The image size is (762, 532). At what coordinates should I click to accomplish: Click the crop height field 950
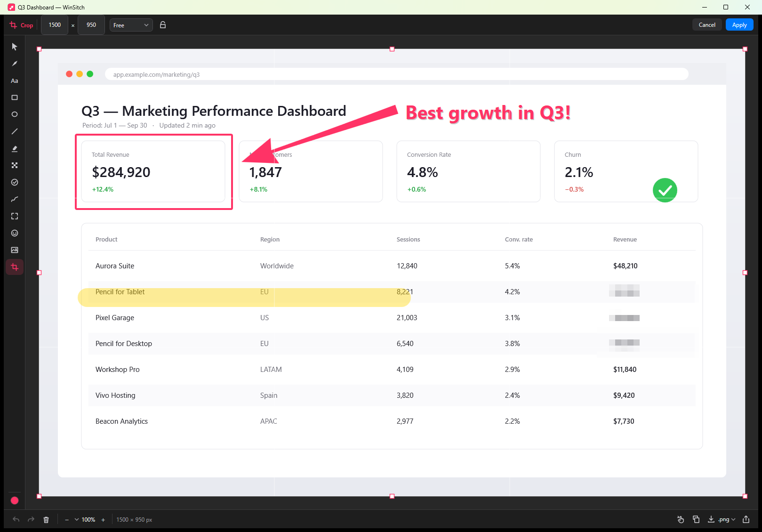coord(91,25)
